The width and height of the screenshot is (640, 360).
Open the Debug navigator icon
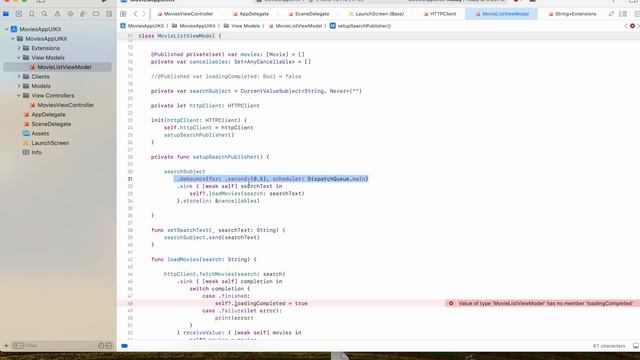click(83, 14)
